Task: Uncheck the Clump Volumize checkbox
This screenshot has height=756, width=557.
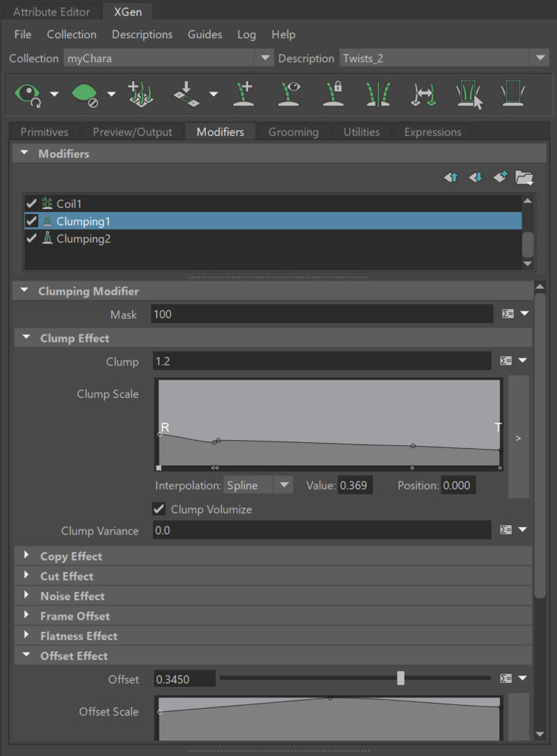Action: (x=159, y=509)
